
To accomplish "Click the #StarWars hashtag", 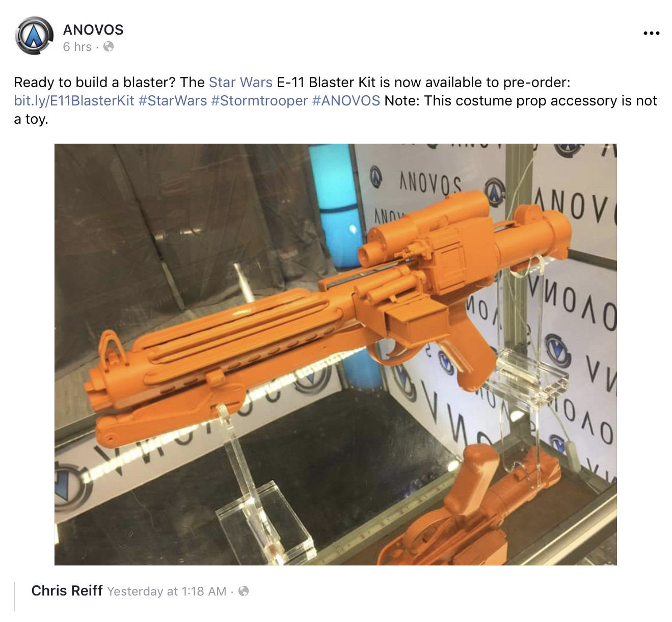I will pos(173,101).
